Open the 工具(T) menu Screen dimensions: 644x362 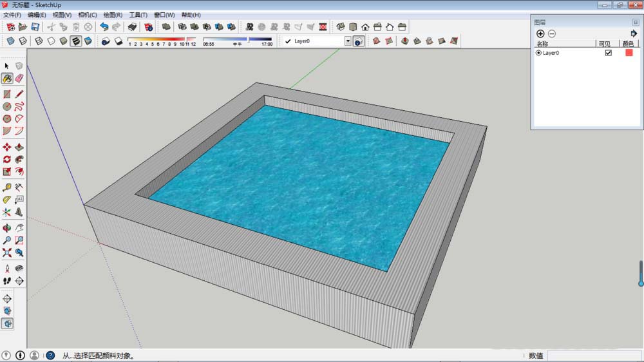pyautogui.click(x=138, y=15)
